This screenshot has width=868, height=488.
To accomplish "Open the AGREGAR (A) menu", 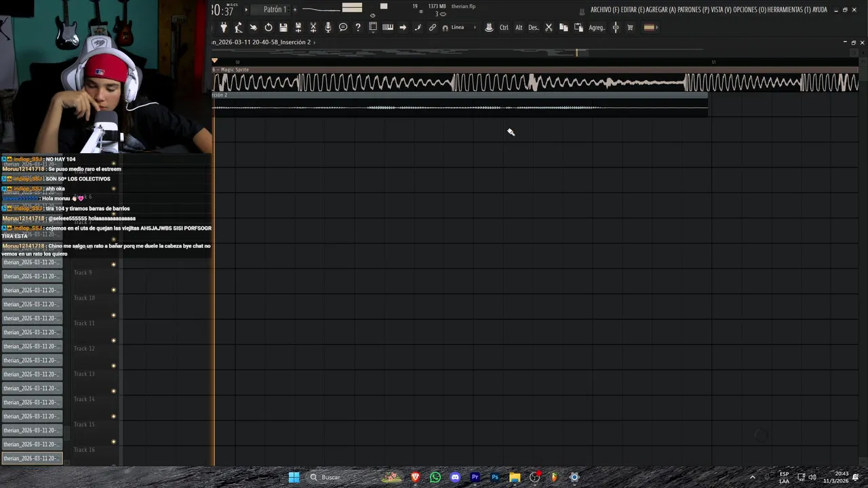I will 661,9.
